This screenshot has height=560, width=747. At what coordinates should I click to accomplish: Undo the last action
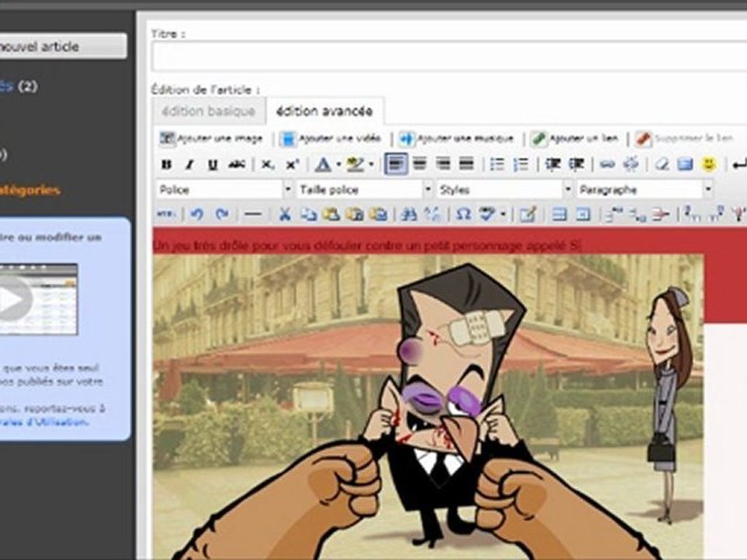point(197,215)
